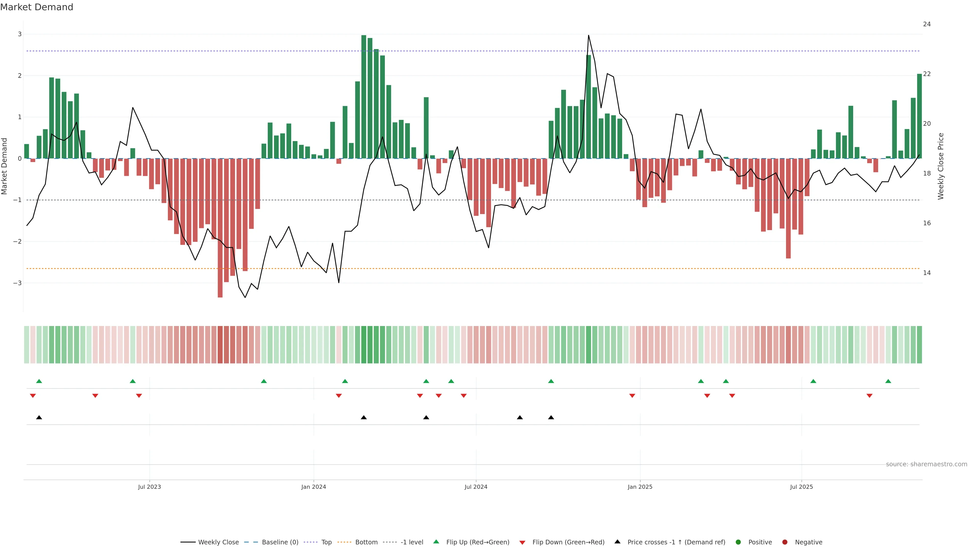The width and height of the screenshot is (980, 551).
Task: Click green Flip Up triangle legend icon
Action: coord(436,542)
